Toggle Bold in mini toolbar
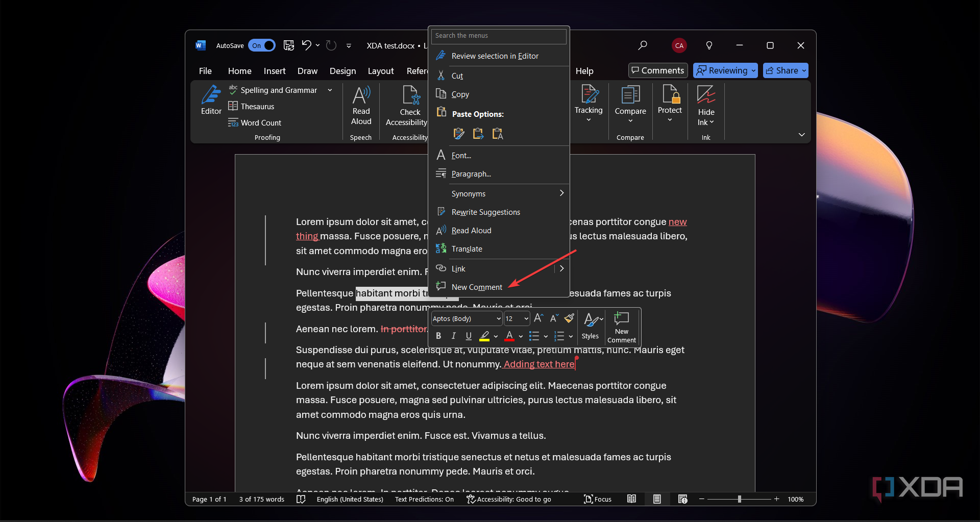Image resolution: width=980 pixels, height=522 pixels. click(438, 336)
